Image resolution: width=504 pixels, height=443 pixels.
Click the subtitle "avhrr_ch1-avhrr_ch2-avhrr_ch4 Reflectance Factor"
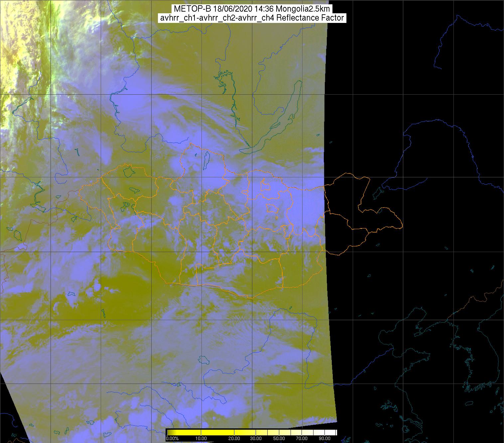pos(252,18)
